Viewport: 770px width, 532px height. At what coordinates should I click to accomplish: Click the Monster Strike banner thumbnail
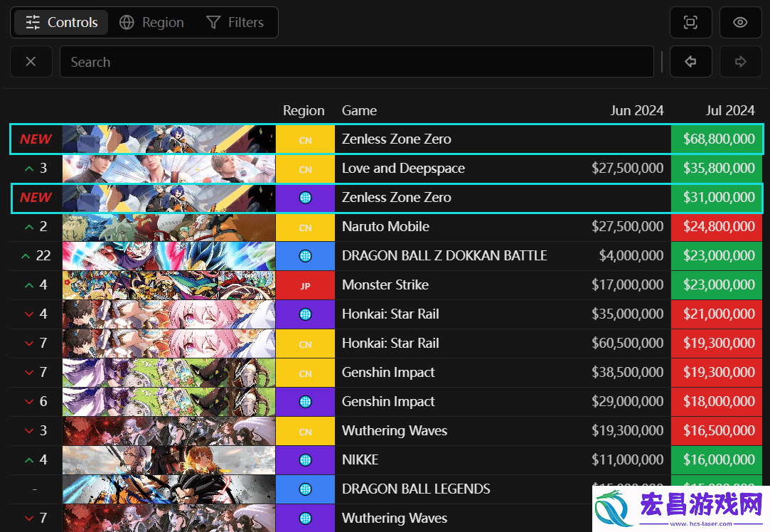169,285
